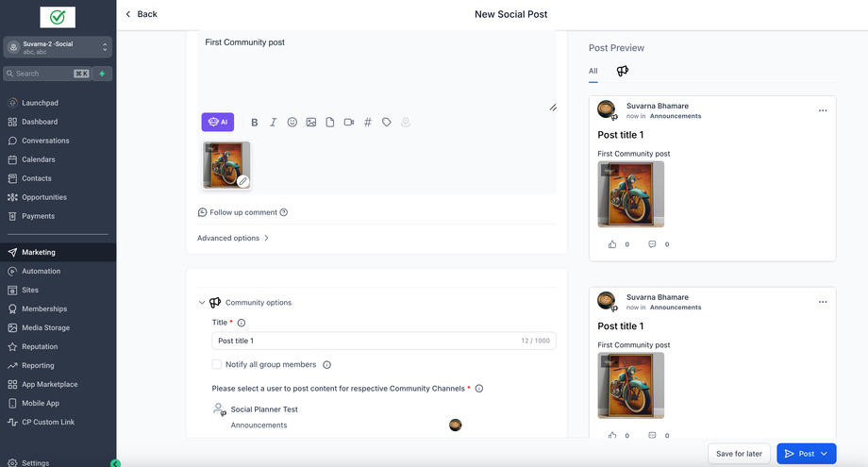Click Save for later
The width and height of the screenshot is (868, 467).
coord(739,454)
